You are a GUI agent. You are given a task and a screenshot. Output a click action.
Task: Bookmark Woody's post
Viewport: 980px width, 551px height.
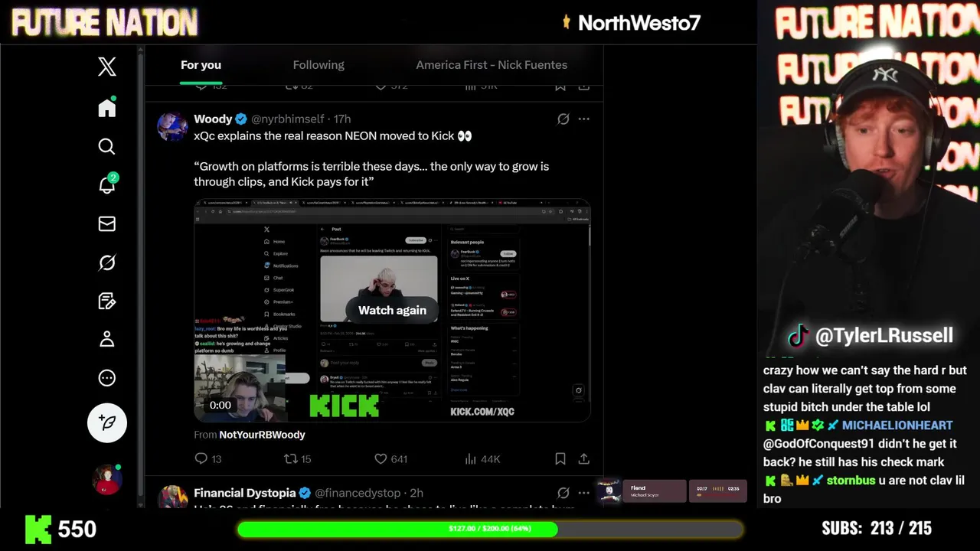point(560,458)
